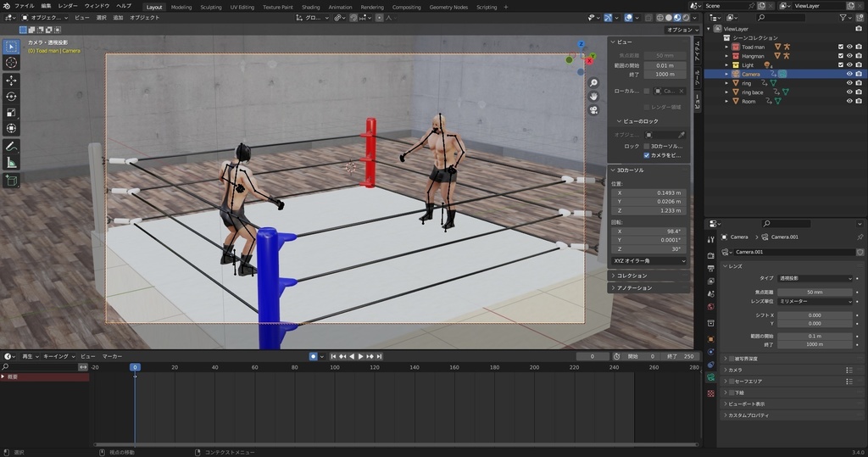868x457 pixels.
Task: Select the Add Cube tool
Action: pyautogui.click(x=11, y=181)
